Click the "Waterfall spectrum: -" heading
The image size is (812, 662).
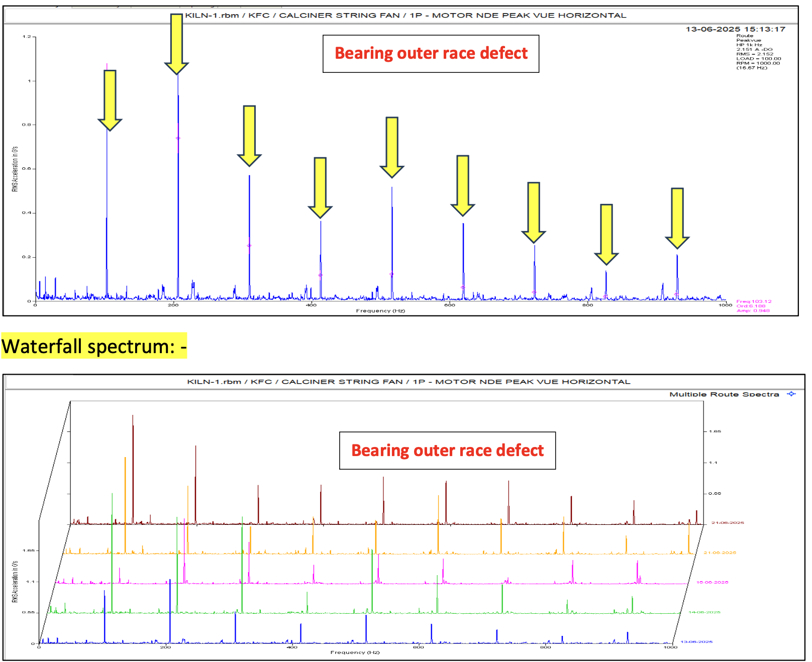point(94,346)
